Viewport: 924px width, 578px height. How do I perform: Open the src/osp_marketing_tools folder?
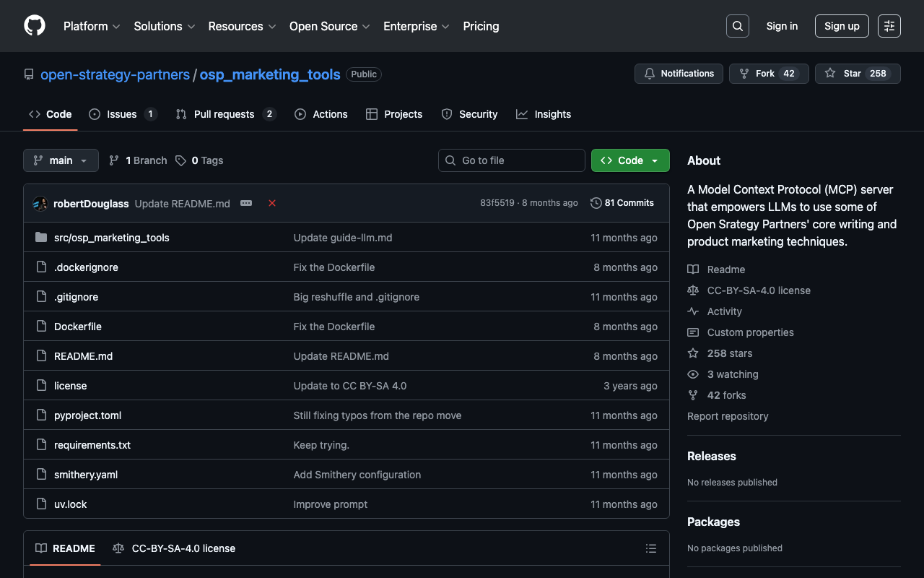112,238
